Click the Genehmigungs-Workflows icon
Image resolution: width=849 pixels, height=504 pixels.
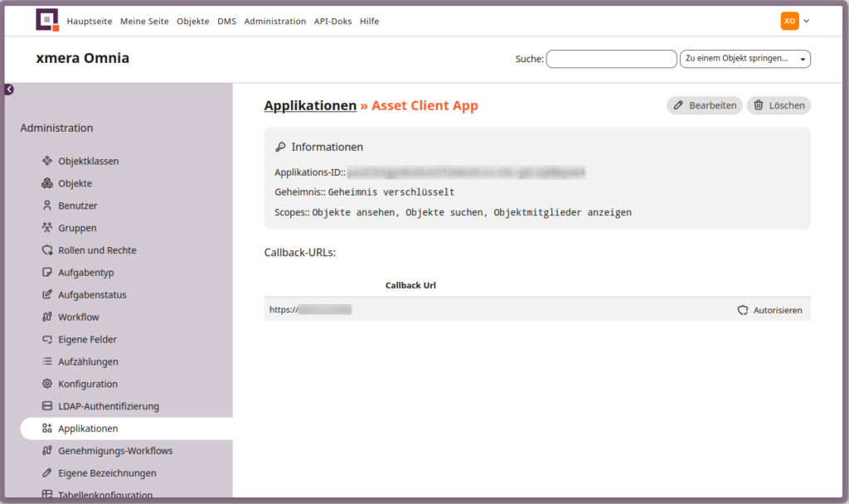click(47, 450)
